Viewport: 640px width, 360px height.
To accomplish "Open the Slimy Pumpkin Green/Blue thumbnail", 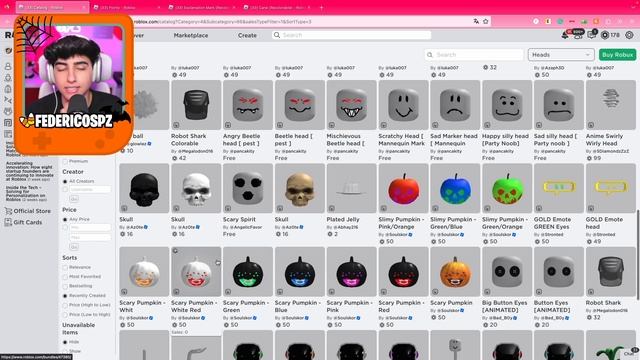I will (x=455, y=188).
